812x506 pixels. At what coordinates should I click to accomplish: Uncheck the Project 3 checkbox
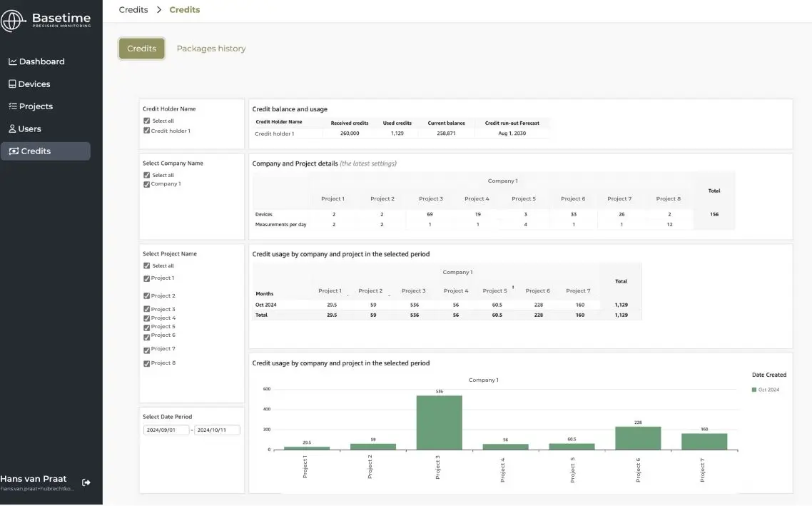click(147, 310)
